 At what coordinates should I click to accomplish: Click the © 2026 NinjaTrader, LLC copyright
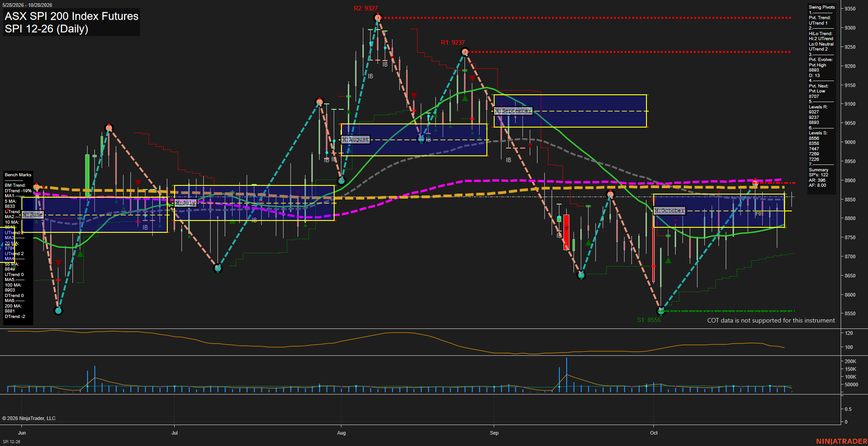[x=29, y=418]
